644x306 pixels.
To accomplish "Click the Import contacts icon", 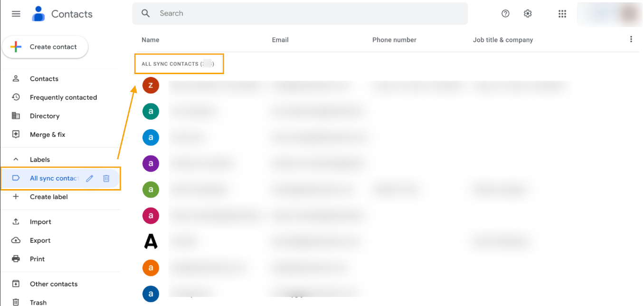I will click(x=16, y=221).
